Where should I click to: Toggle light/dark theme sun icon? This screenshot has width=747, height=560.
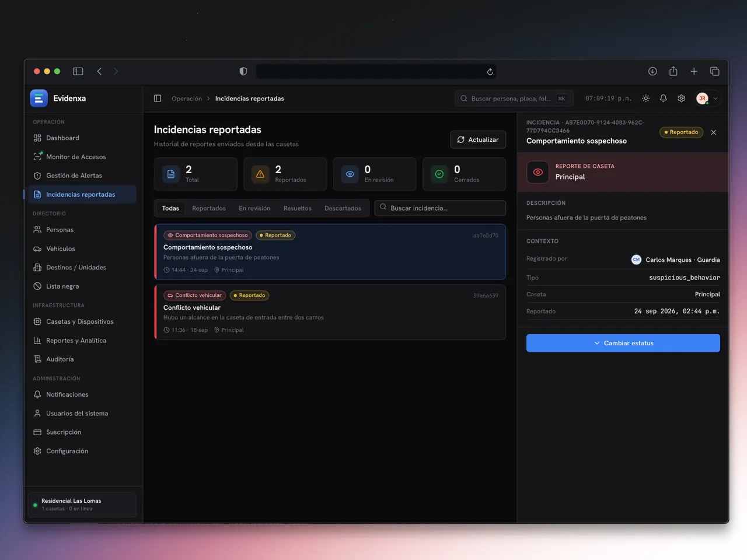tap(645, 99)
